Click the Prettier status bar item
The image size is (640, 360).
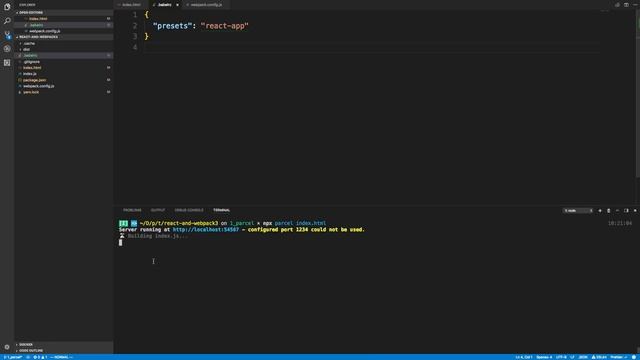(x=618, y=357)
